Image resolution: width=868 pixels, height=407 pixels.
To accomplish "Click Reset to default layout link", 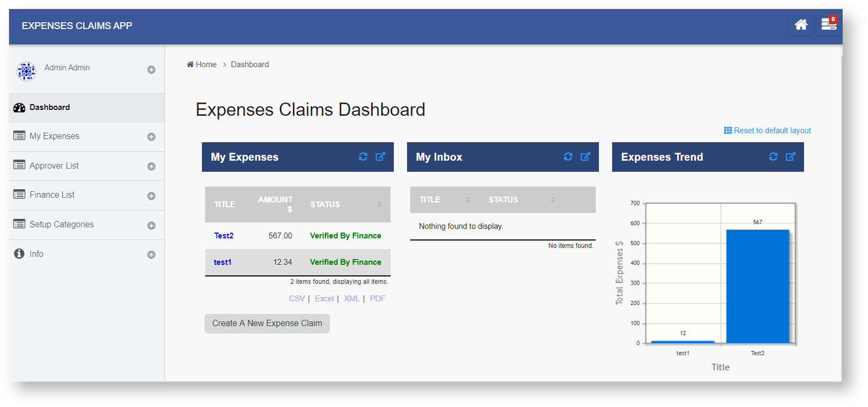I will coord(772,131).
